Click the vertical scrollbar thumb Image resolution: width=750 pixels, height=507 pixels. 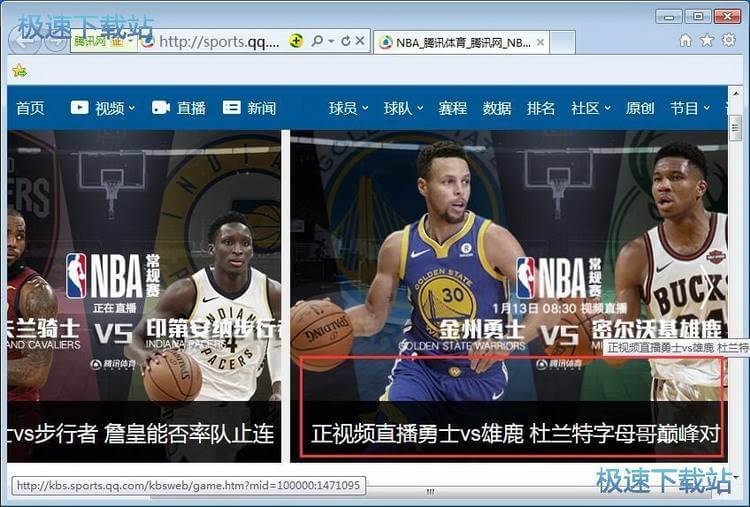tap(736, 128)
